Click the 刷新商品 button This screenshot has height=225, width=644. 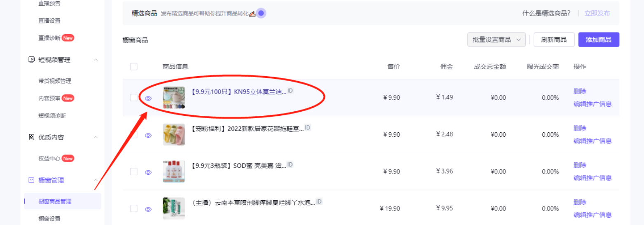pos(554,40)
